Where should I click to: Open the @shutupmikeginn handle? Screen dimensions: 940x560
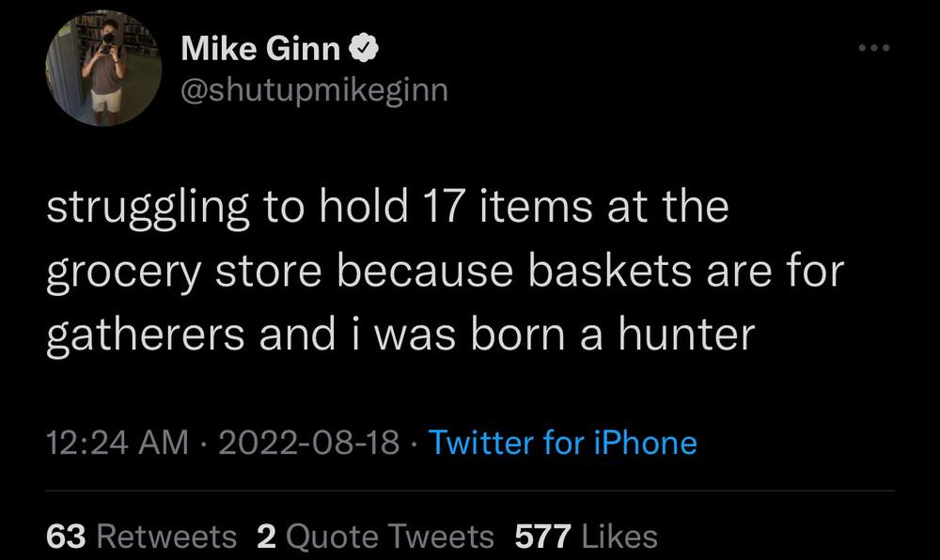pyautogui.click(x=315, y=90)
